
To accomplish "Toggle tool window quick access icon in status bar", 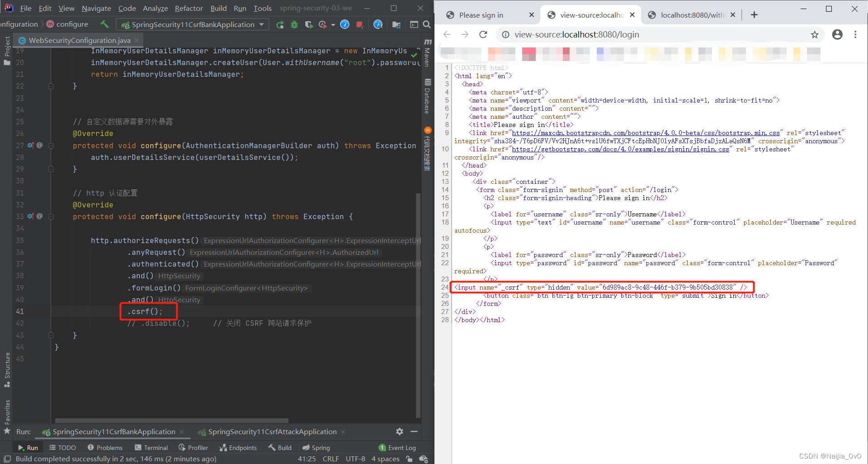I will coord(7,459).
